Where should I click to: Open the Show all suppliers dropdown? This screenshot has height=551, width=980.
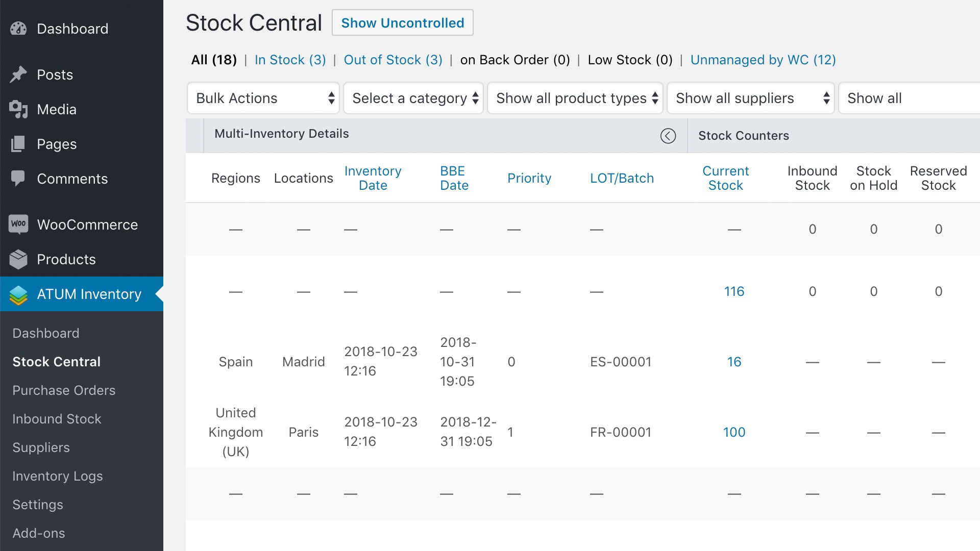tap(751, 98)
